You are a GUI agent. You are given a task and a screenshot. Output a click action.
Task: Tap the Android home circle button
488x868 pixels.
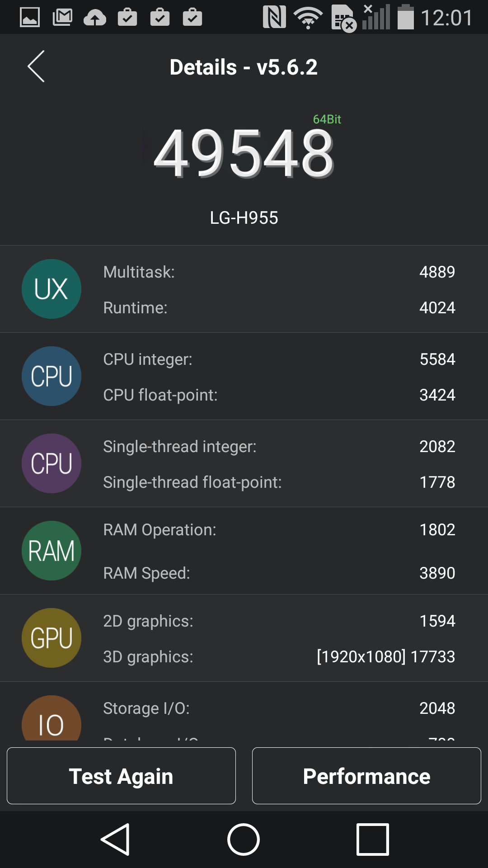244,840
